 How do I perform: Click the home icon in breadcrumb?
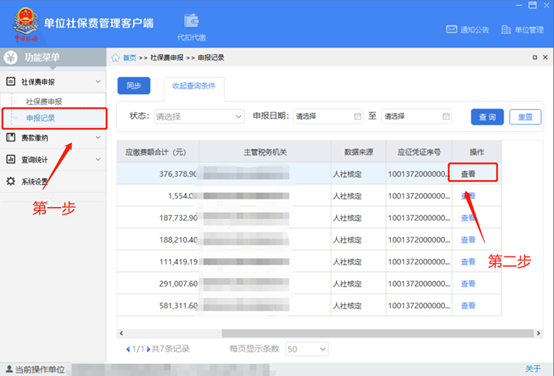click(116, 58)
